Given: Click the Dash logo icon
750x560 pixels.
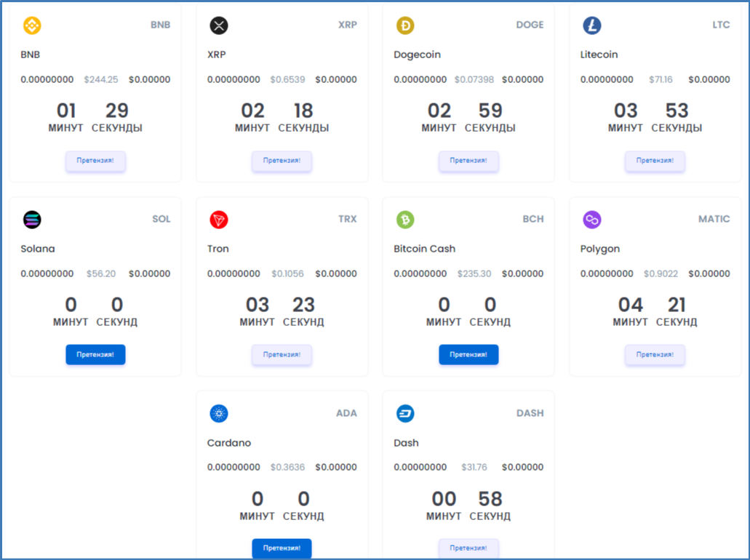Looking at the screenshot, I should pyautogui.click(x=405, y=413).
